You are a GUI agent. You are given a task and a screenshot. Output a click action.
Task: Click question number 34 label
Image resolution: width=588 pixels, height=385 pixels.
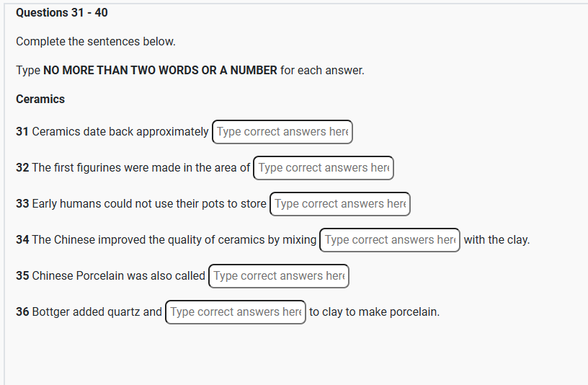pos(22,240)
